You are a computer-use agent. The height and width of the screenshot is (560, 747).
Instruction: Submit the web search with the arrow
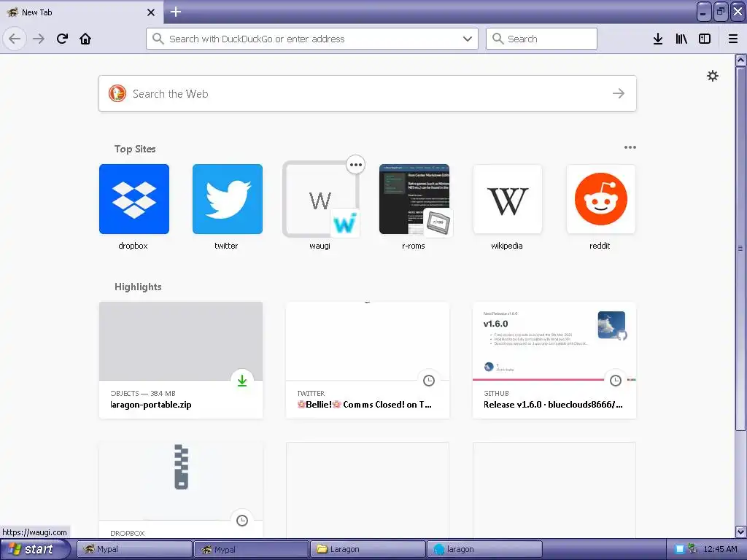(619, 93)
